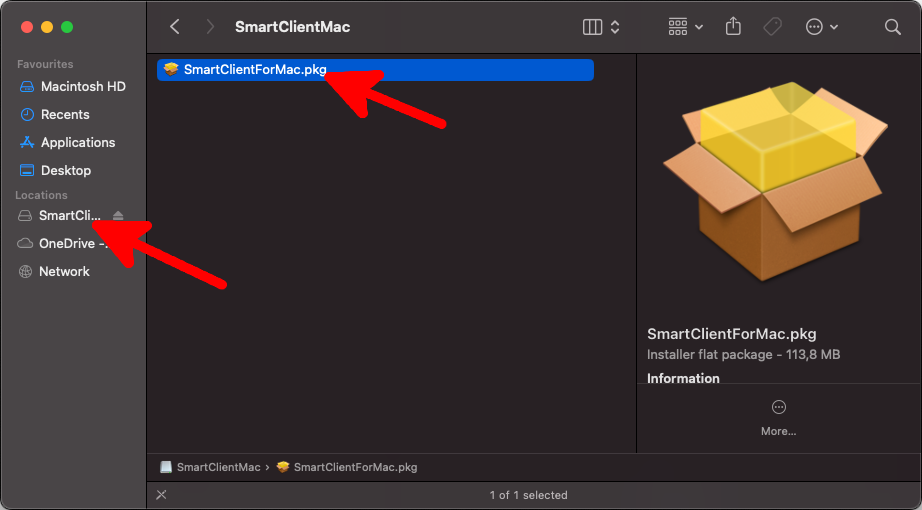
Task: Select the SmartCli... volume in sidebar
Action: coord(69,215)
